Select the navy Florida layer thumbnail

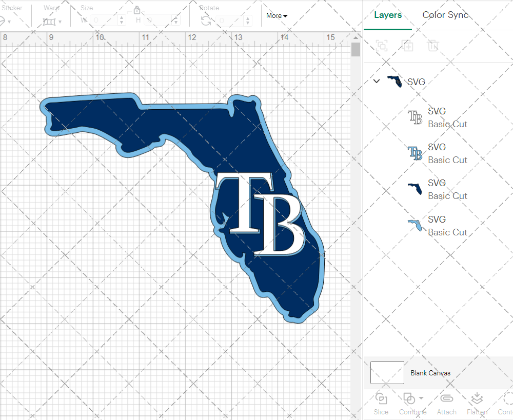pos(415,189)
